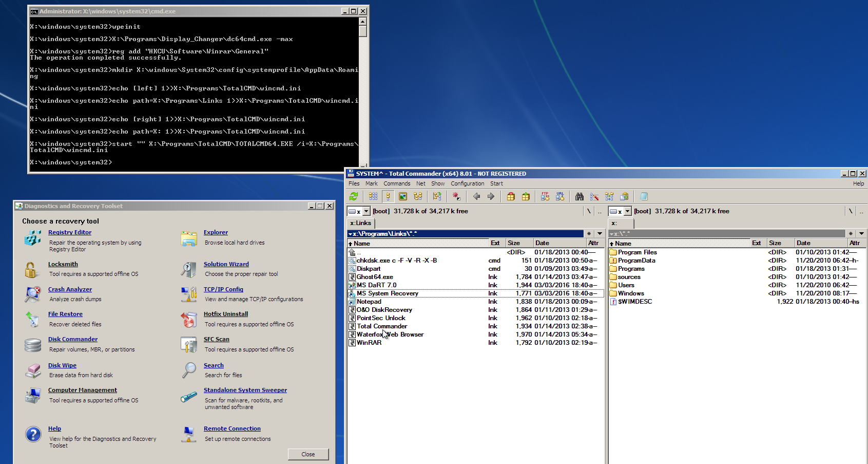Viewport: 868px width, 464px height.
Task: Select WinRAR shortcut in file list
Action: pyautogui.click(x=369, y=343)
